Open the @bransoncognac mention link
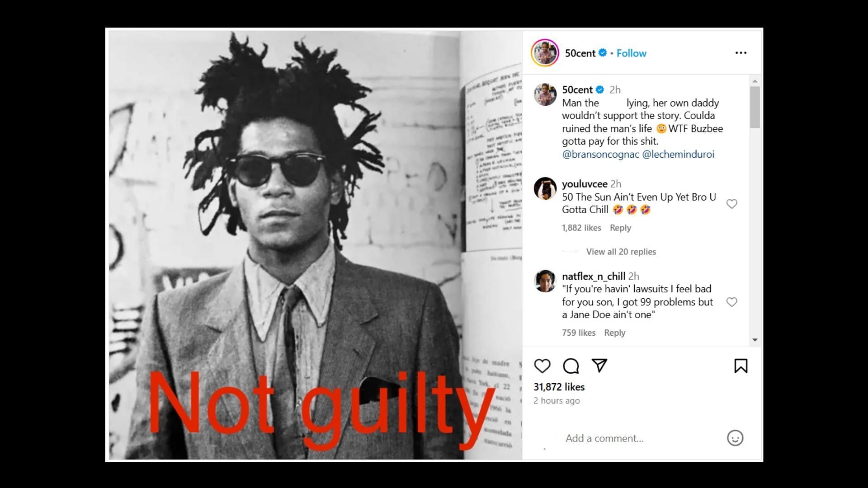This screenshot has height=488, width=868. click(600, 154)
